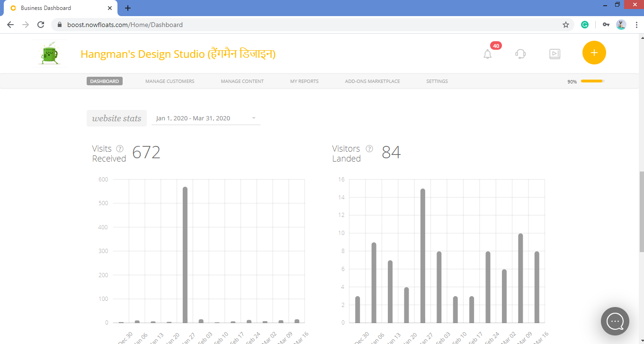Open the Chrome three-dot menu
The width and height of the screenshot is (644, 344).
point(636,25)
